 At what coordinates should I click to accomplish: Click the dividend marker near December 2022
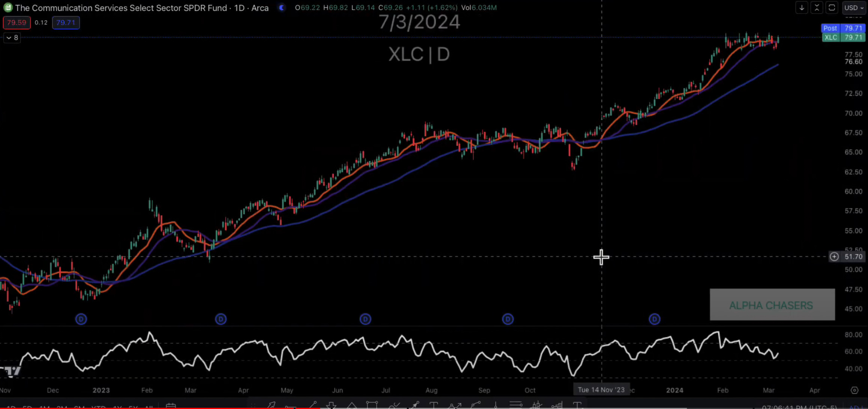point(81,319)
